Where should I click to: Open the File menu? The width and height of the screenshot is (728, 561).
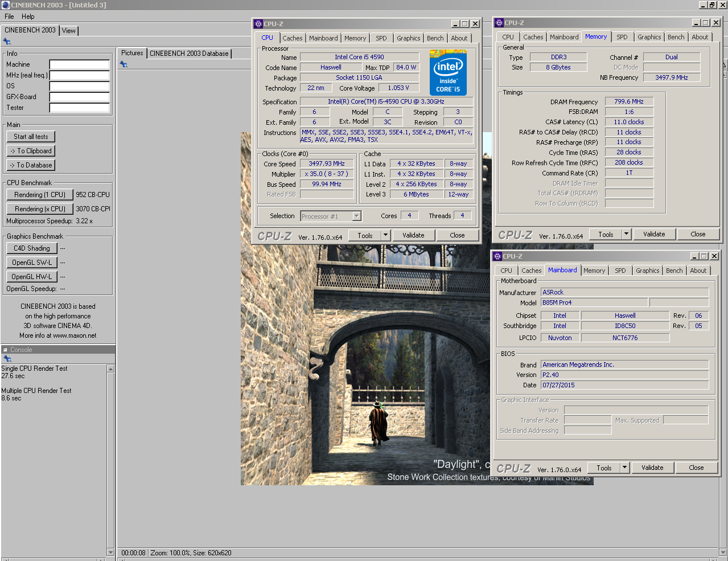tap(9, 17)
